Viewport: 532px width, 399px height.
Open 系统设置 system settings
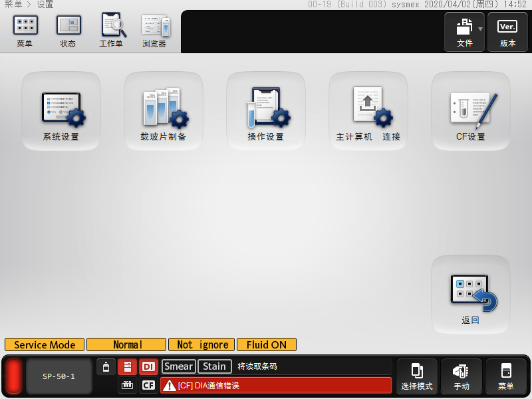[61, 112]
